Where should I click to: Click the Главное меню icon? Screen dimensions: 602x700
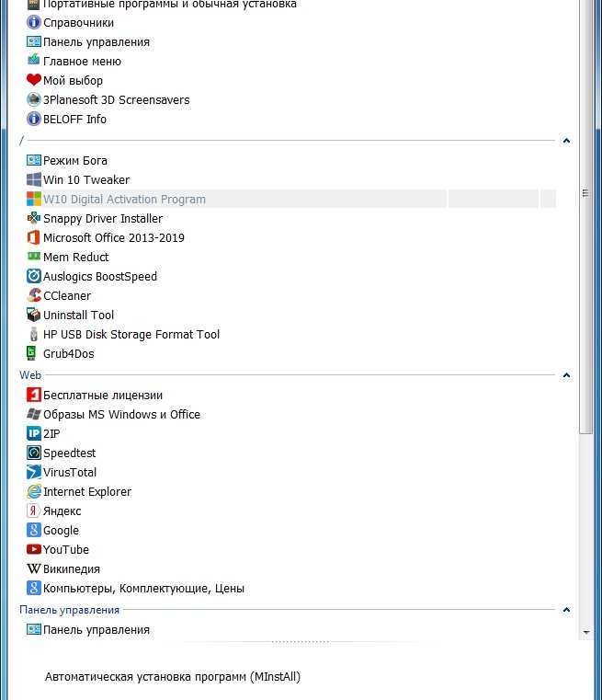pyautogui.click(x=33, y=60)
